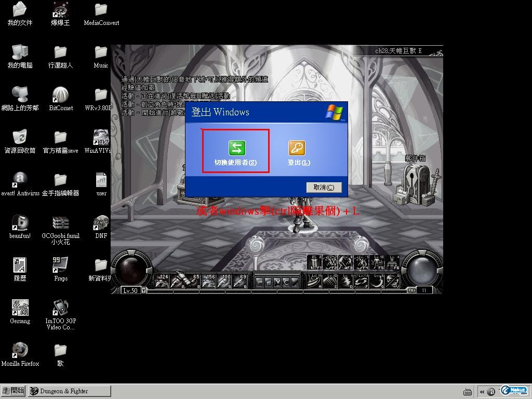Open the DNF game shortcut

click(101, 223)
